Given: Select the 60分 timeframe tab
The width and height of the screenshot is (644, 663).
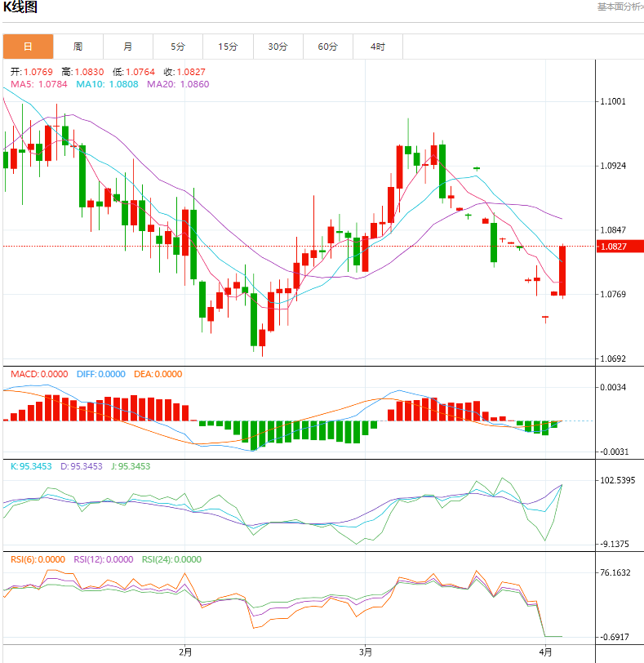Looking at the screenshot, I should pos(327,47).
